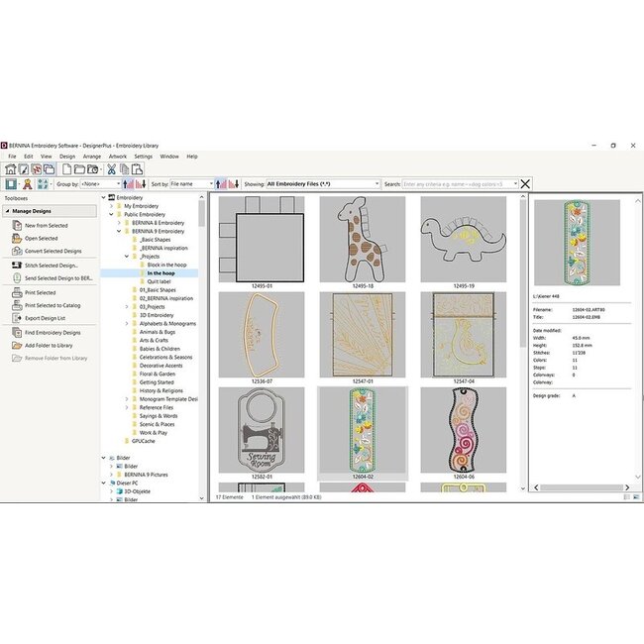644x644 pixels.
Task: Select Sewing Room design 12582-01 thumbnail
Action: (x=262, y=430)
